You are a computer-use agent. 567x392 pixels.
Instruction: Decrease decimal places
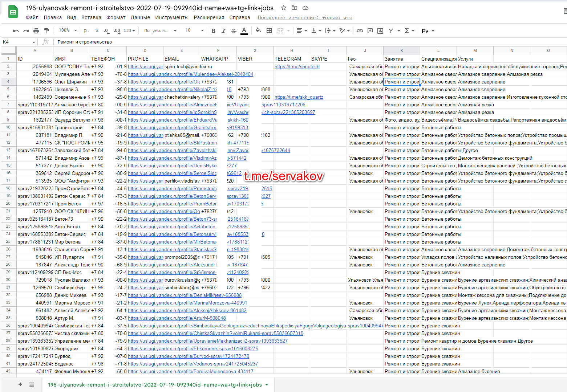(106, 31)
